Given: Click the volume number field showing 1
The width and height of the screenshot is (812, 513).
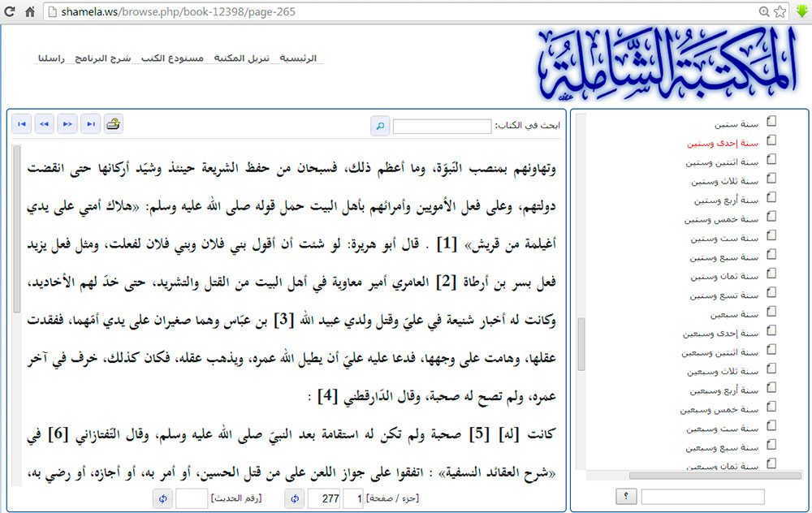Looking at the screenshot, I should tap(353, 498).
